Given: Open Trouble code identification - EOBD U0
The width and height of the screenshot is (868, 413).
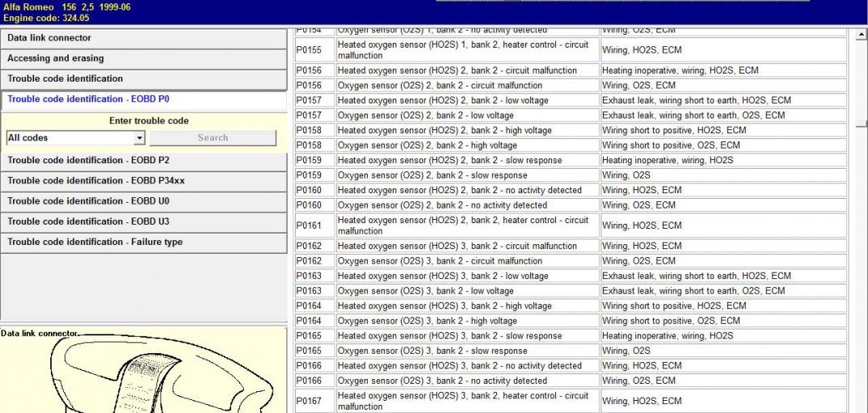Looking at the screenshot, I should pyautogui.click(x=143, y=201).
